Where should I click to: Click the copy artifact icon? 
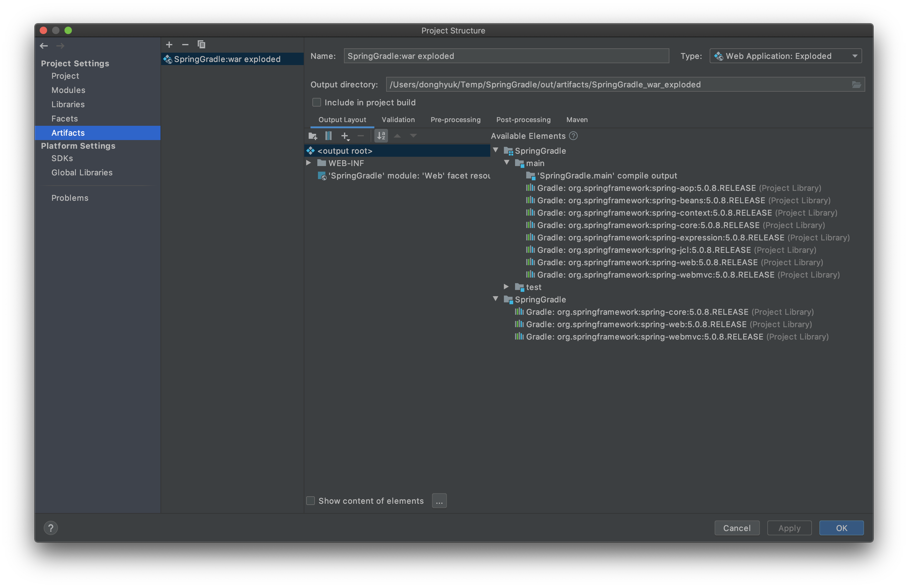pyautogui.click(x=201, y=45)
